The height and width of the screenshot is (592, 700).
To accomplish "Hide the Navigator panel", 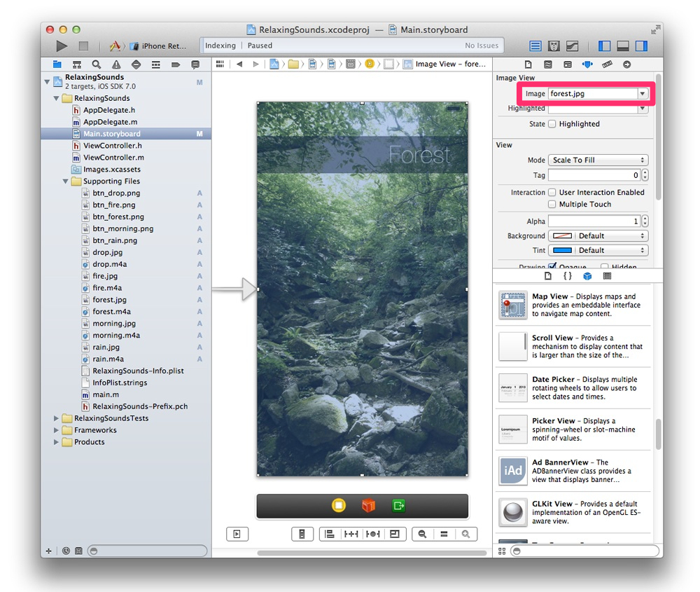I will click(605, 46).
